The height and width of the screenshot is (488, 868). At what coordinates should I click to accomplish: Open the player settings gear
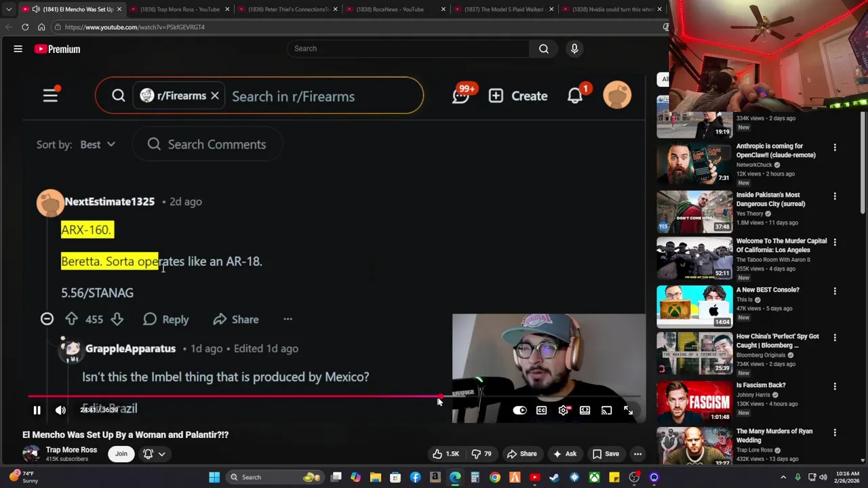pyautogui.click(x=564, y=410)
